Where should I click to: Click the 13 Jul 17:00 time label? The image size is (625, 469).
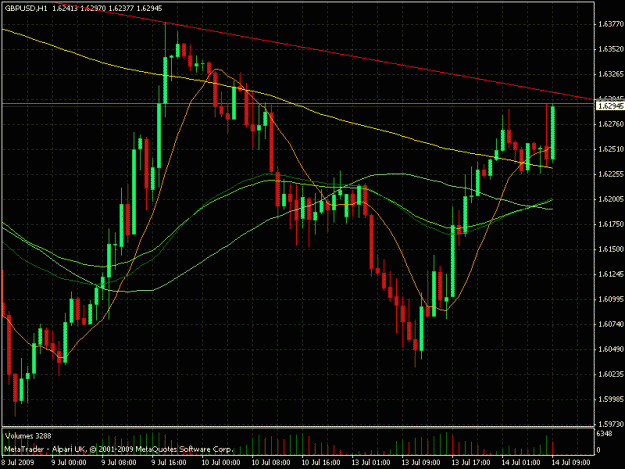[x=471, y=463]
